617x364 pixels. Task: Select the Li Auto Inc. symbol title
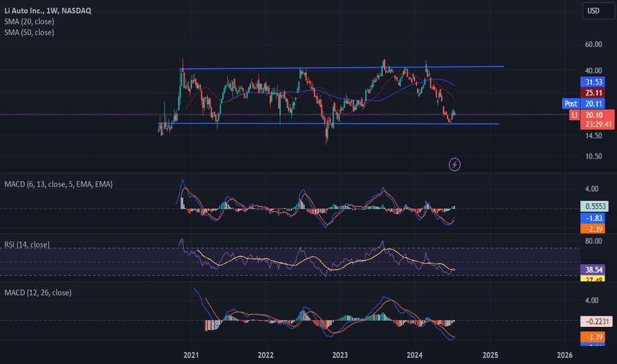pyautogui.click(x=48, y=11)
